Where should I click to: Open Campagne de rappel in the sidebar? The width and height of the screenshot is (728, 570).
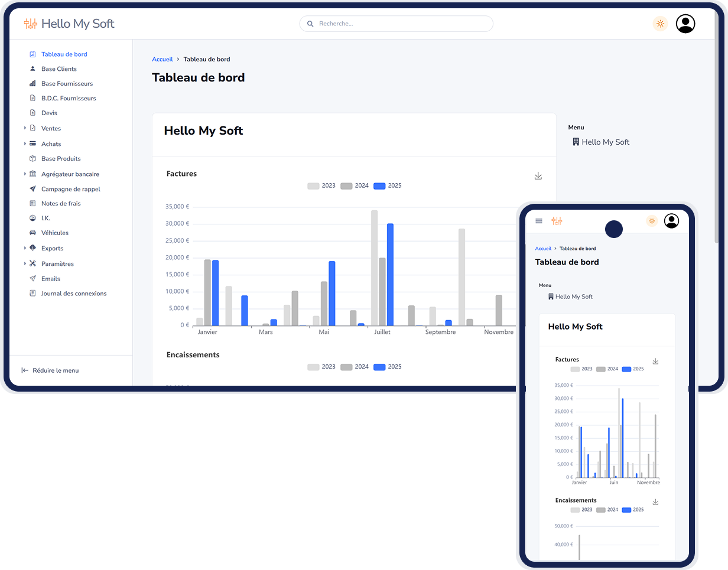pyautogui.click(x=71, y=189)
